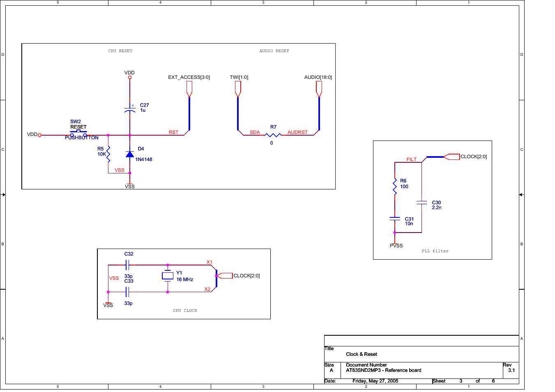Select the 10n value of C31
Viewport: 555px width, 392px height.
pyautogui.click(x=409, y=224)
